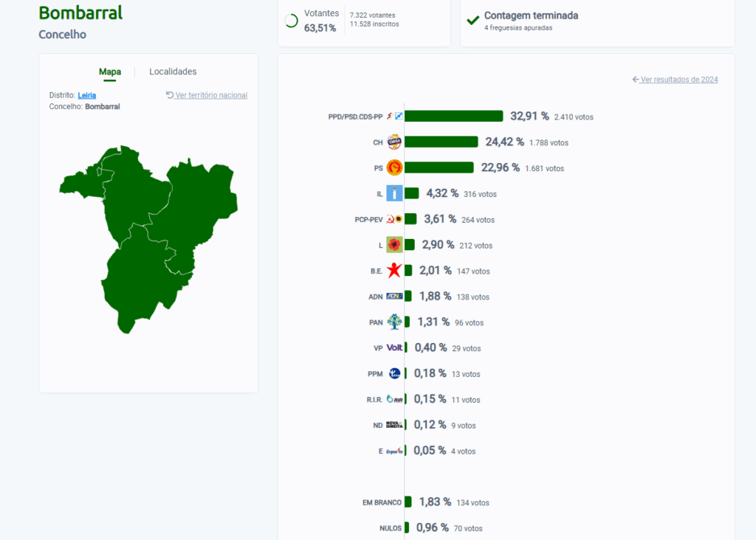Click the voter turnout progress ring
This screenshot has width=756, height=540.
click(292, 21)
